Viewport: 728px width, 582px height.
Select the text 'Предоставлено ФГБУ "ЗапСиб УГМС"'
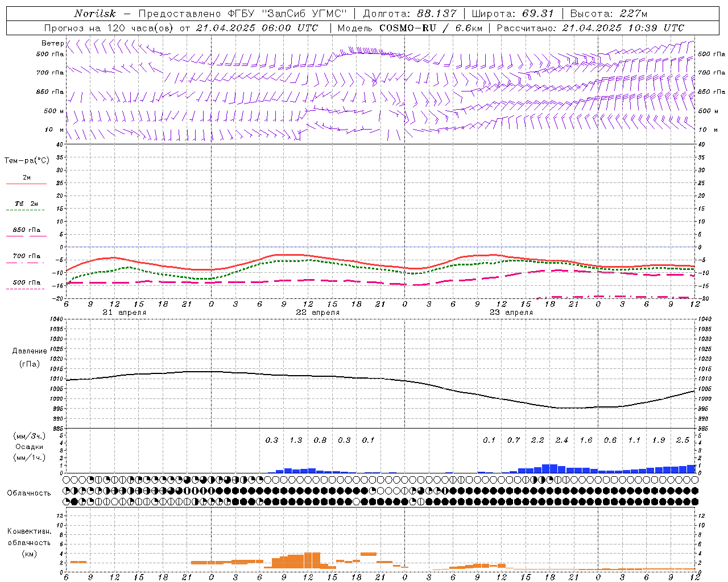click(243, 14)
